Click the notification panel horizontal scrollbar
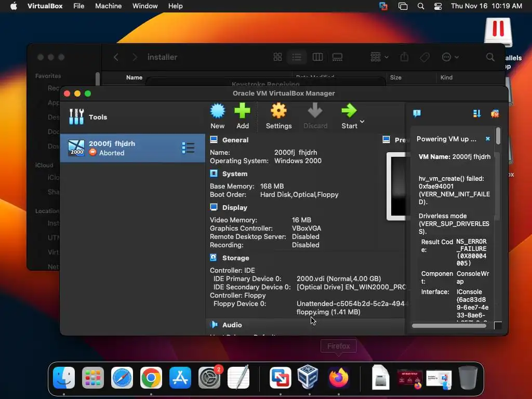 click(x=449, y=326)
